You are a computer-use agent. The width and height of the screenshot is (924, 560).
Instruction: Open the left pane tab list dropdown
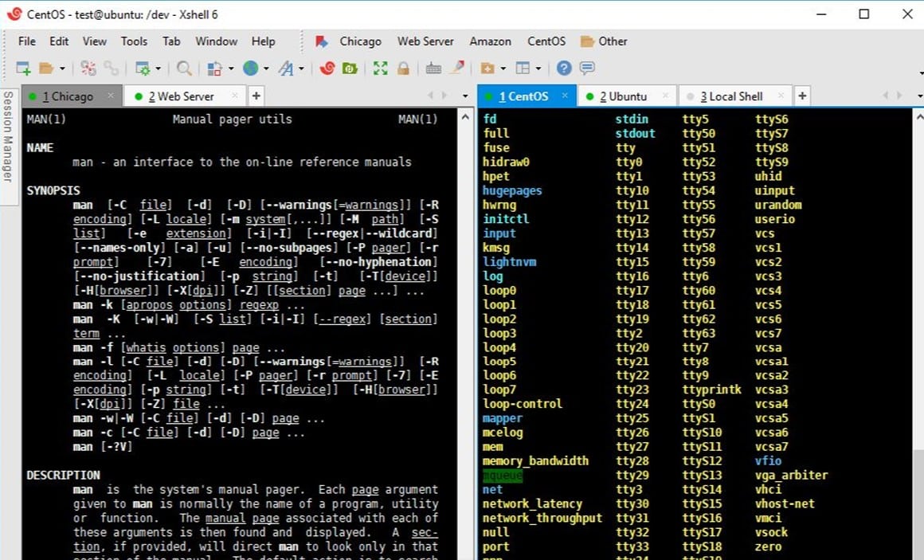point(465,96)
